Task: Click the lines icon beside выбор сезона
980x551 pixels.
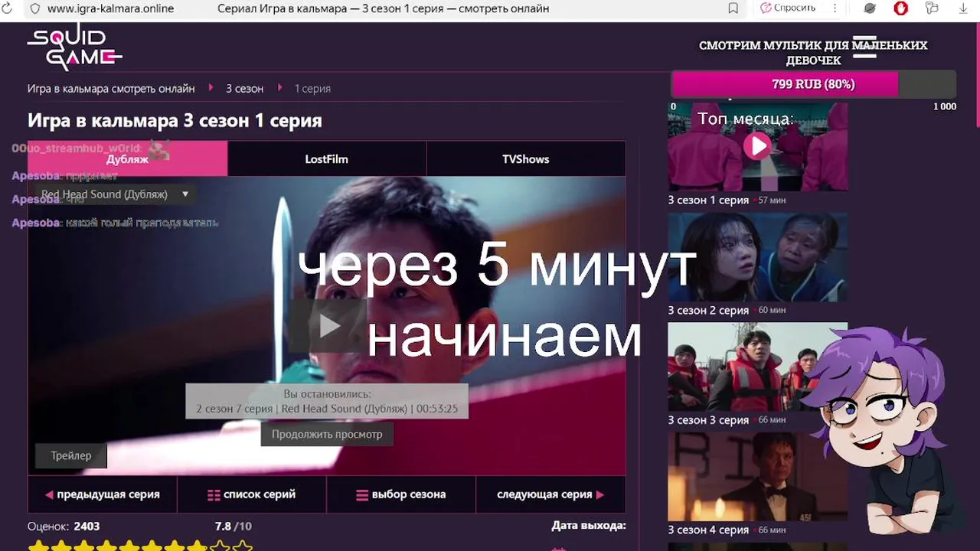Action: tap(362, 495)
